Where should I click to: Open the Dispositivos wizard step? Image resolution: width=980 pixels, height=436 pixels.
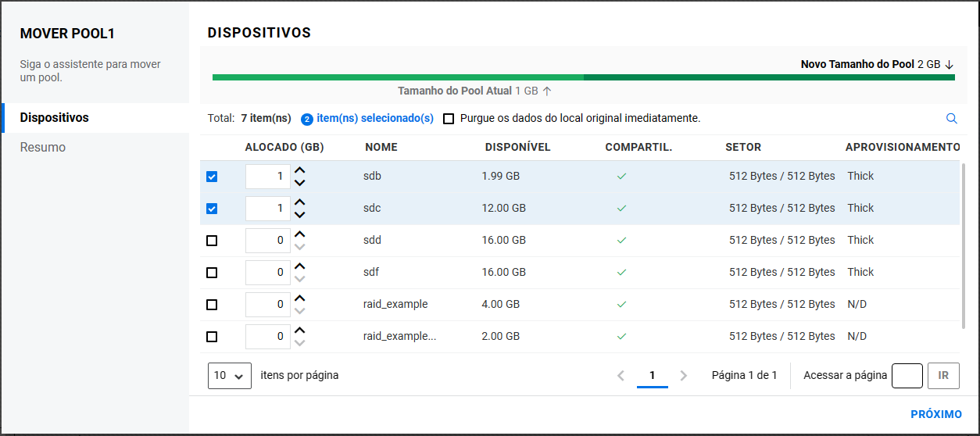55,118
